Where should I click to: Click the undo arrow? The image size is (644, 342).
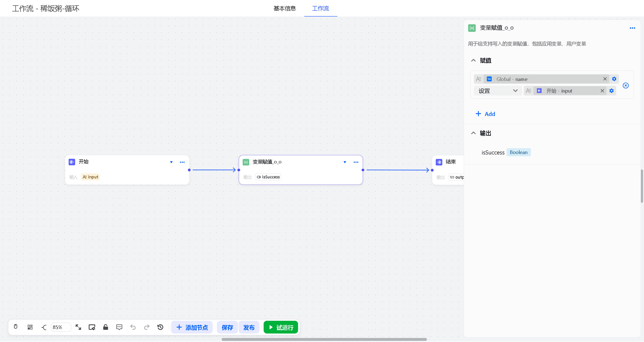[133, 327]
